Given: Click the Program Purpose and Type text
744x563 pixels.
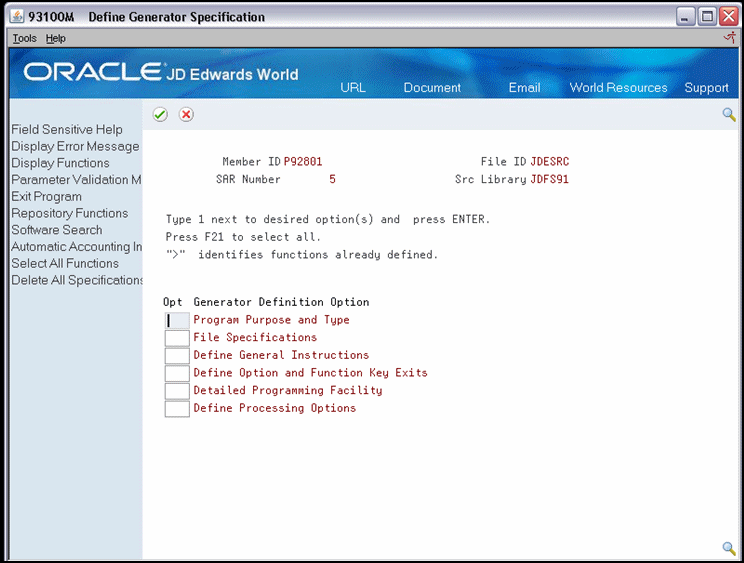Looking at the screenshot, I should point(271,320).
